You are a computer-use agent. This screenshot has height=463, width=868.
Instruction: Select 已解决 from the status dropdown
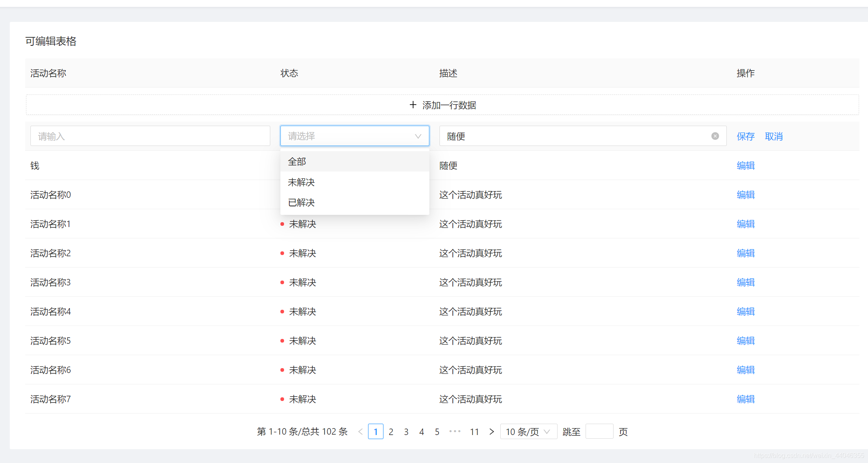(301, 202)
